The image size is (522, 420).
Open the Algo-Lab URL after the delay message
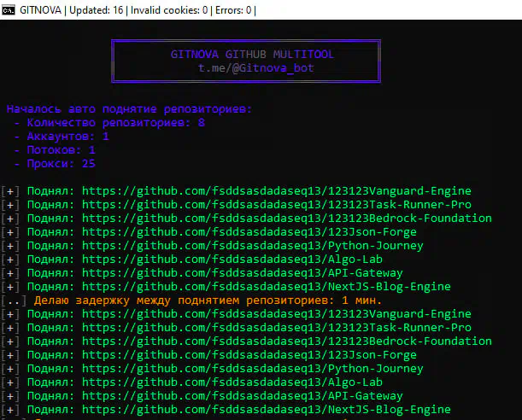point(232,382)
